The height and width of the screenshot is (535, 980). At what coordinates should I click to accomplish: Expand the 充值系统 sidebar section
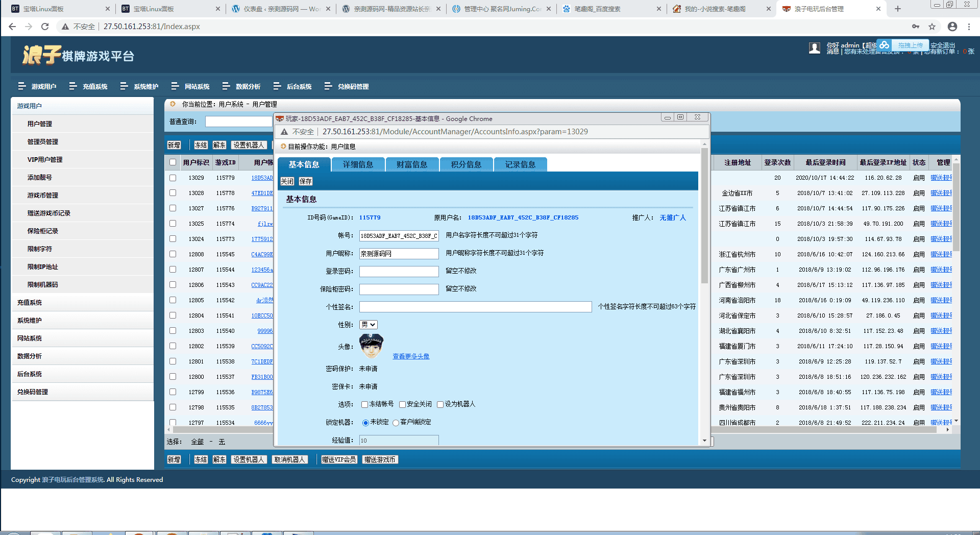pyautogui.click(x=30, y=302)
